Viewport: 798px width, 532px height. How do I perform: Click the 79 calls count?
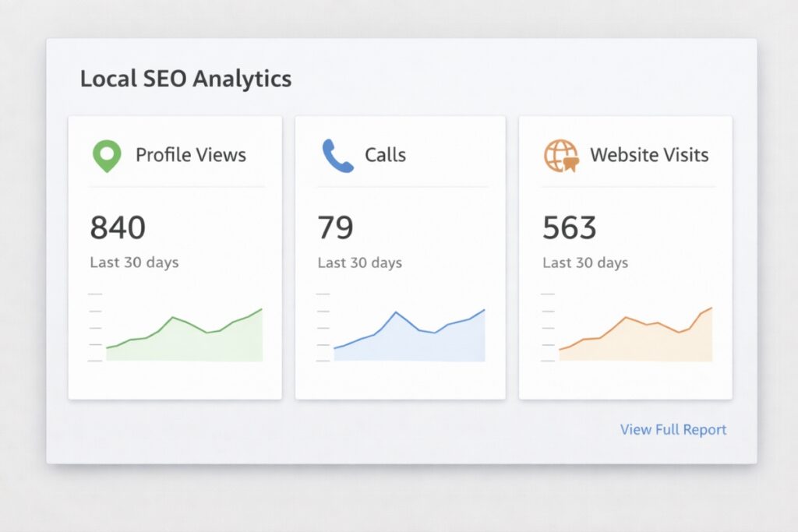[337, 227]
